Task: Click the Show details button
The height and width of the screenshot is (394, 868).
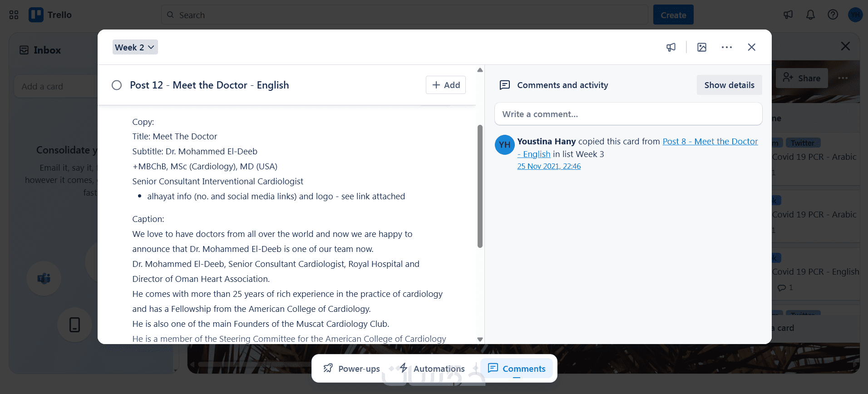Action: [729, 85]
